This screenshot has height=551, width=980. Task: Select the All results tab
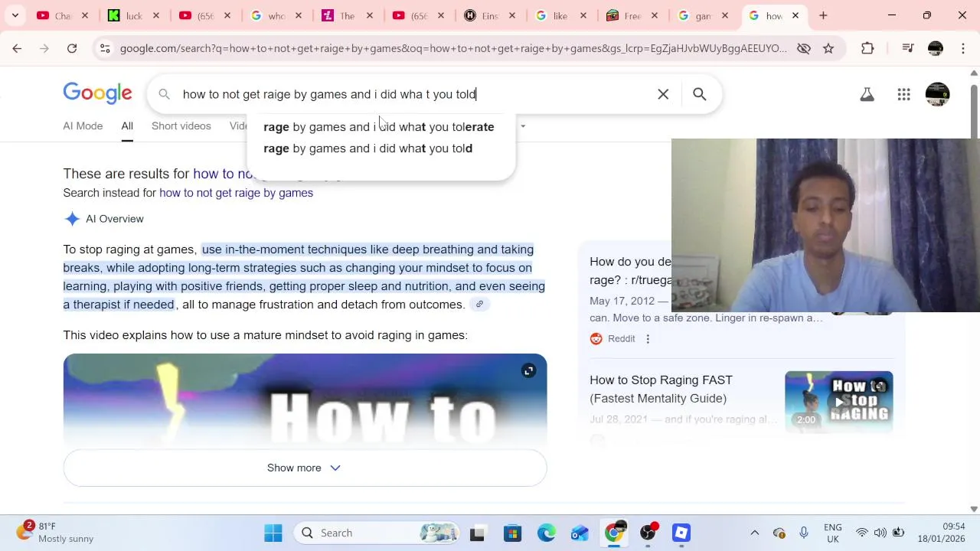(127, 126)
